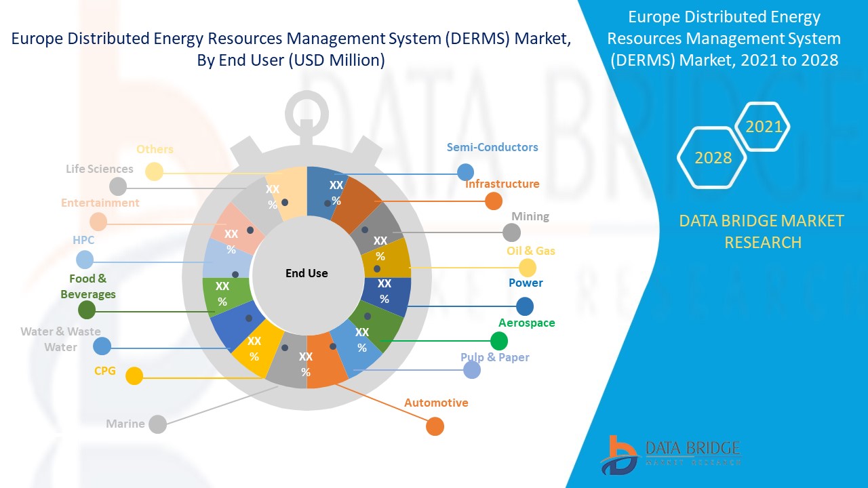Screen dimensions: 868x488
Task: Expand the 2021 hexagon badge
Action: (765, 127)
